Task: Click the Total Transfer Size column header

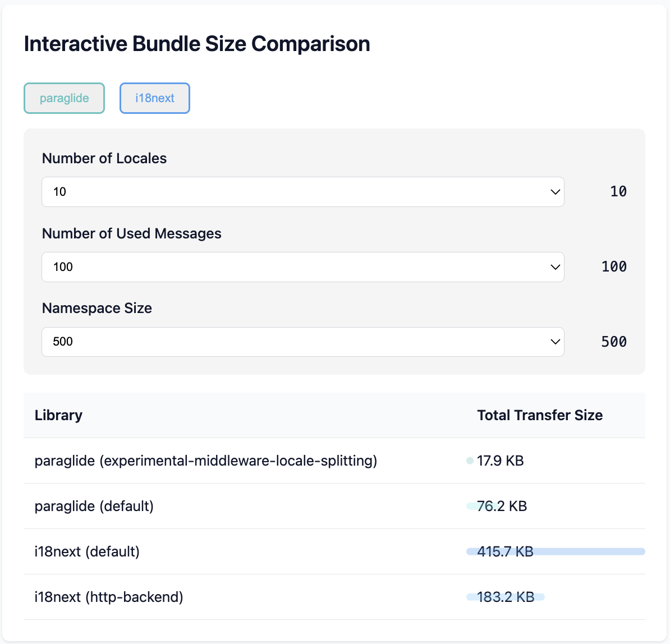Action: [x=539, y=415]
